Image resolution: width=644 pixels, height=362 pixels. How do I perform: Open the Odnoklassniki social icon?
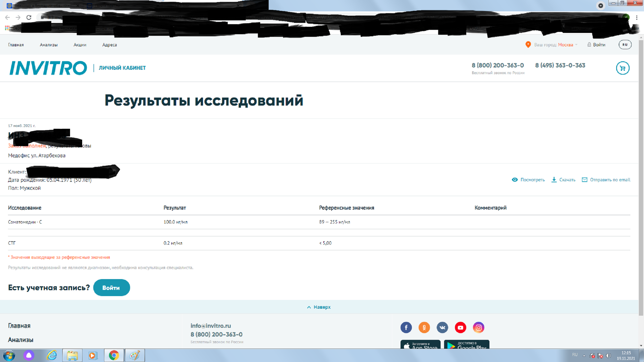[424, 327]
